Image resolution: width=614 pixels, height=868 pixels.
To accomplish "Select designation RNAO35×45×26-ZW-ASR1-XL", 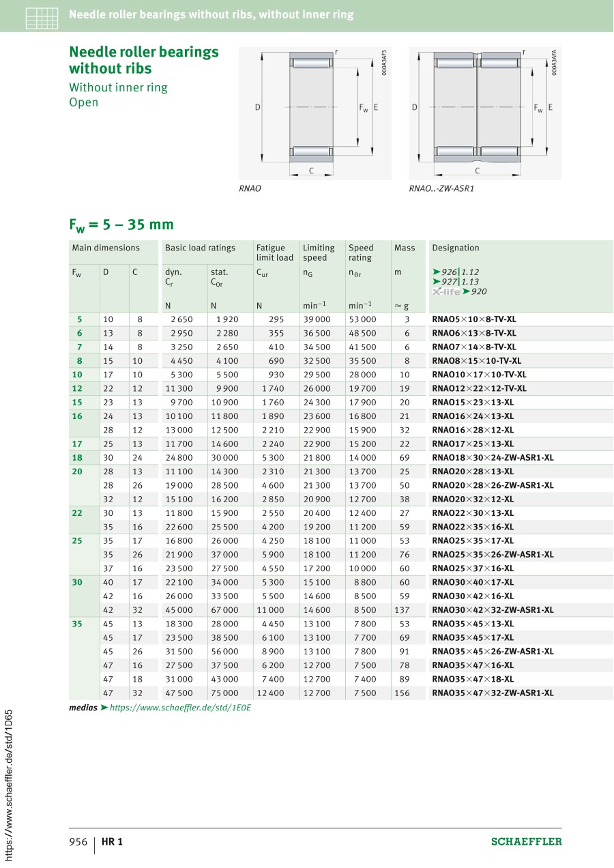I will coord(493,651).
